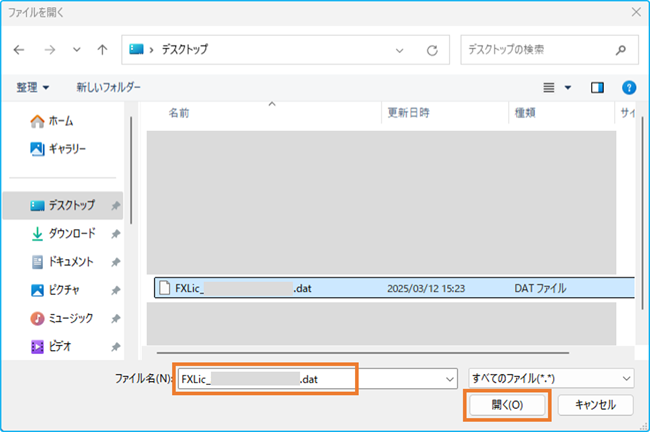Click the horizontal scrollbar under file list
This screenshot has width=650, height=432.
click(x=363, y=353)
